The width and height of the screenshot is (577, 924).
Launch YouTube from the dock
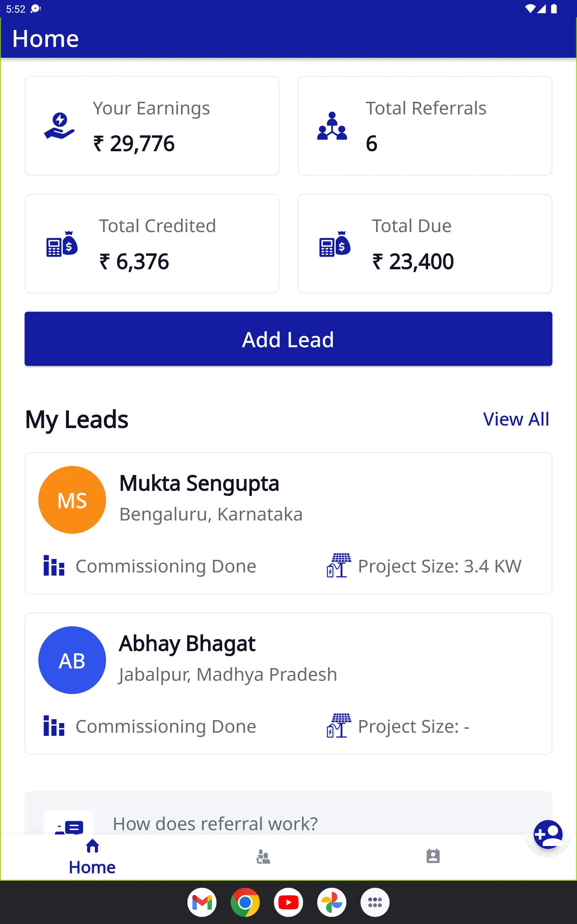coord(288,903)
